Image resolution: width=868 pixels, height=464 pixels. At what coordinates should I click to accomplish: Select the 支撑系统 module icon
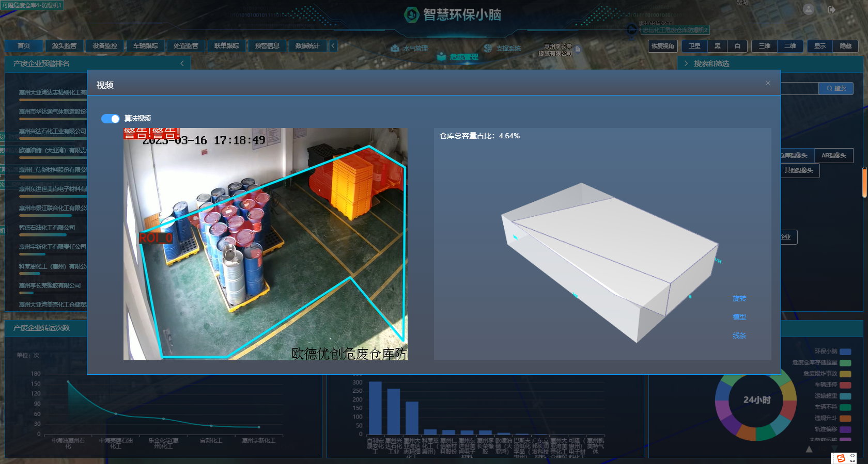488,48
